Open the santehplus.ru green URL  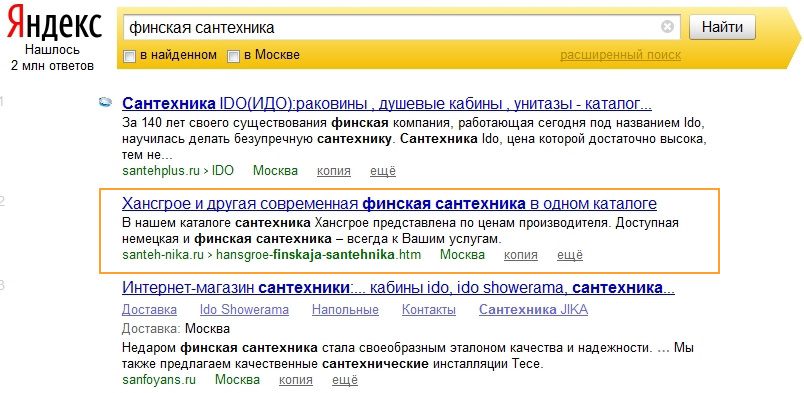pyautogui.click(x=161, y=171)
